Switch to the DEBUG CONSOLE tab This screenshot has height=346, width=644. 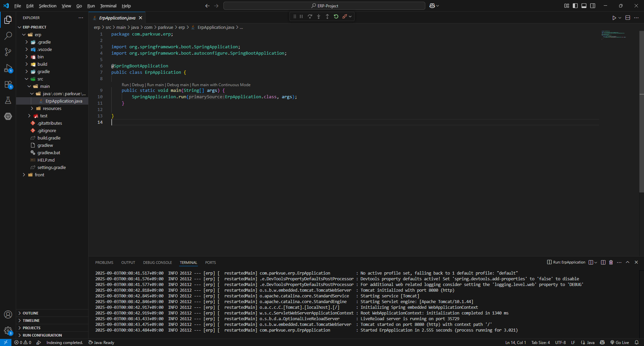(157, 263)
